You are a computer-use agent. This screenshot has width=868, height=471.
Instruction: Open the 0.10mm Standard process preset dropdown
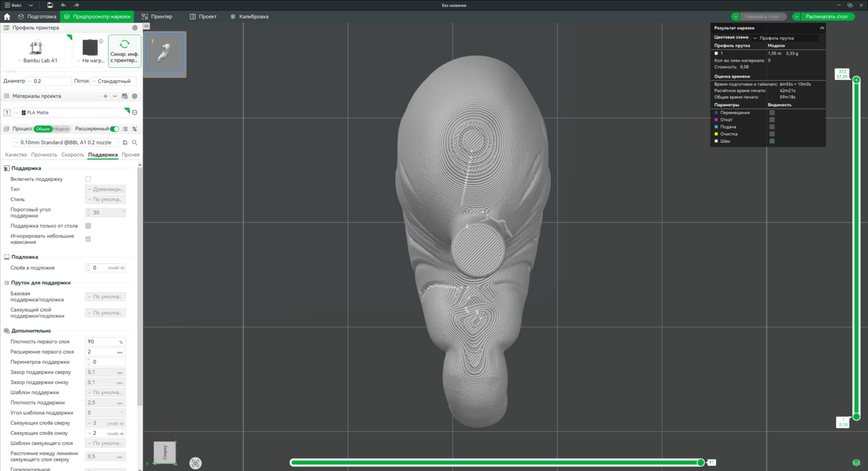coord(66,143)
